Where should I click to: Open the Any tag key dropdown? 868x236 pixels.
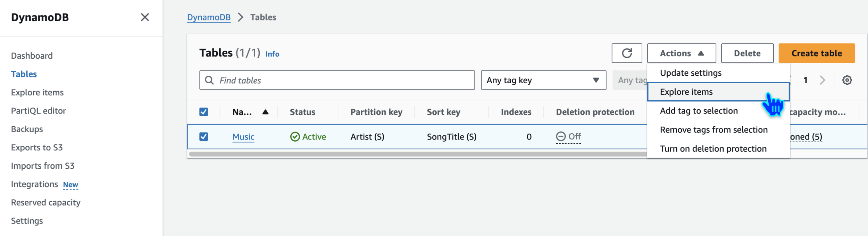tap(543, 80)
